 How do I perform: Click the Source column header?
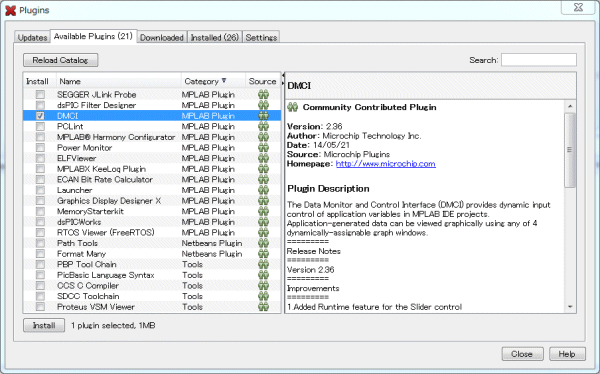[x=262, y=81]
